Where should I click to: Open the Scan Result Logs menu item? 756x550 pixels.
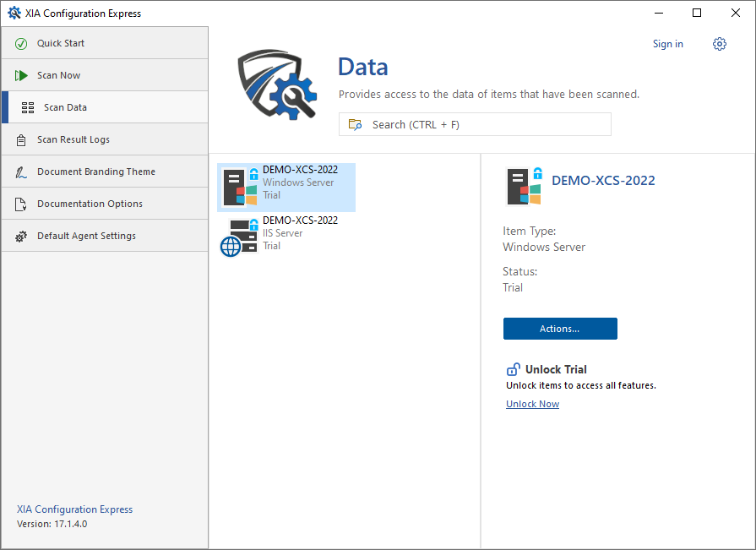73,139
